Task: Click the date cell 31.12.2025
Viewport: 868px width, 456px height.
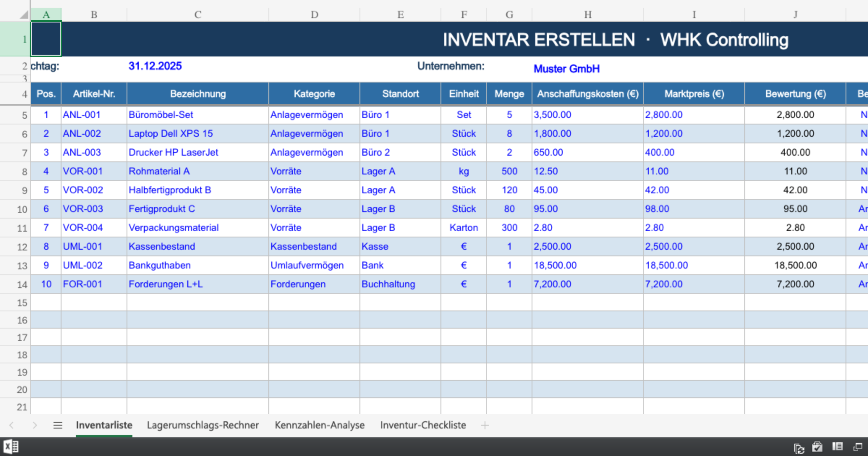Action: 155,66
